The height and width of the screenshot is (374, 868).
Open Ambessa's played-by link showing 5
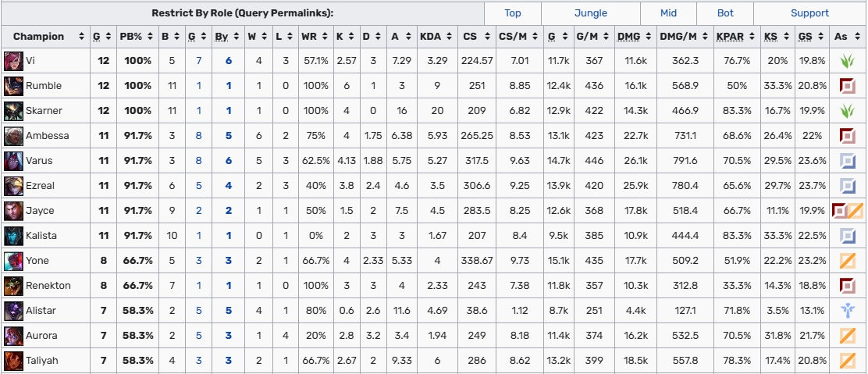(229, 136)
